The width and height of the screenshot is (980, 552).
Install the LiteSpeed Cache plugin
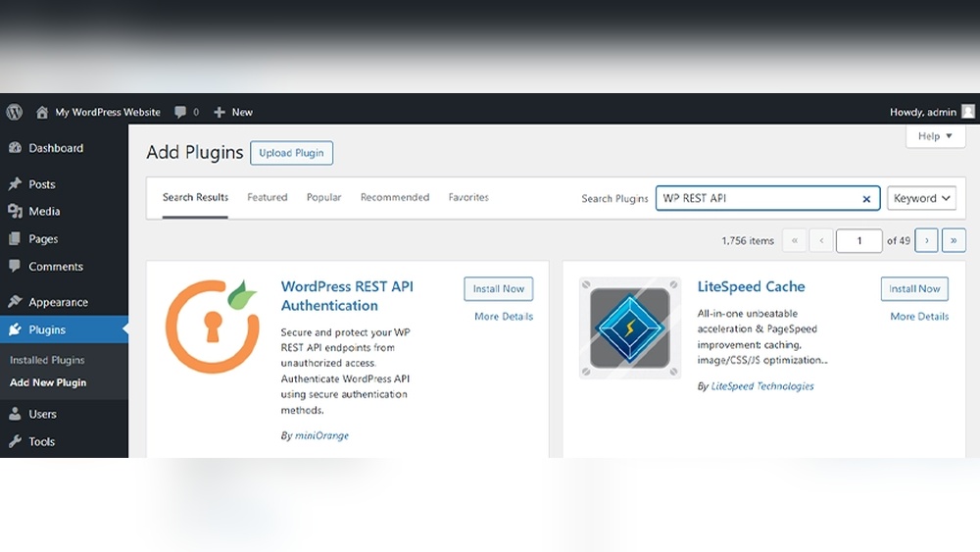pos(914,289)
